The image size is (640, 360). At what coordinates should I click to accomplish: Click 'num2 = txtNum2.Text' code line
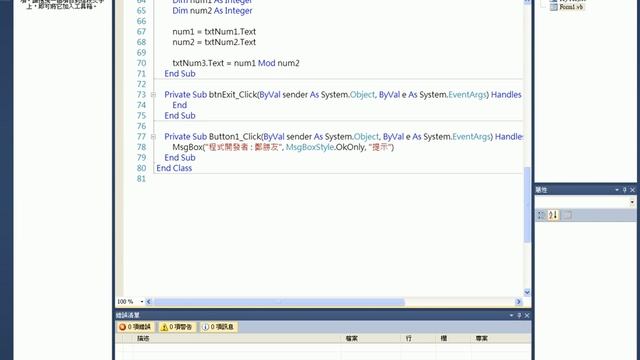pyautogui.click(x=214, y=42)
